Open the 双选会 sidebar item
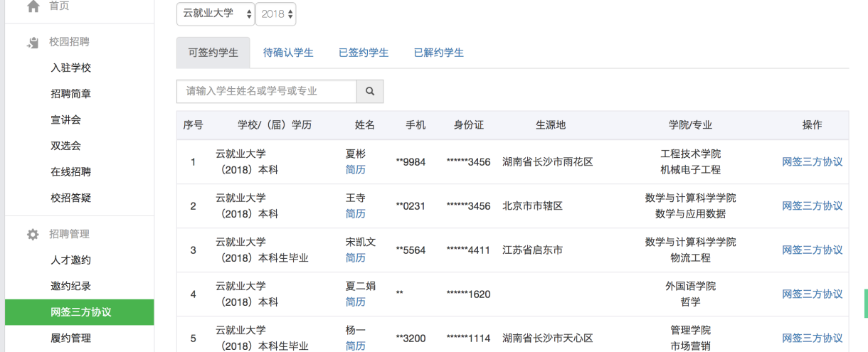The image size is (868, 352). tap(65, 146)
